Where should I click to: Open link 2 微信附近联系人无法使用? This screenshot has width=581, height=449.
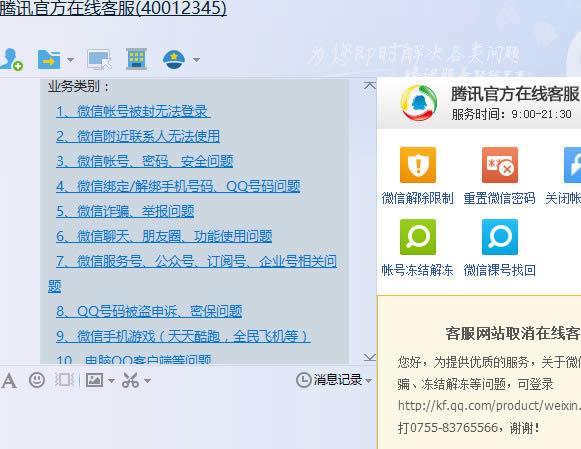[138, 136]
